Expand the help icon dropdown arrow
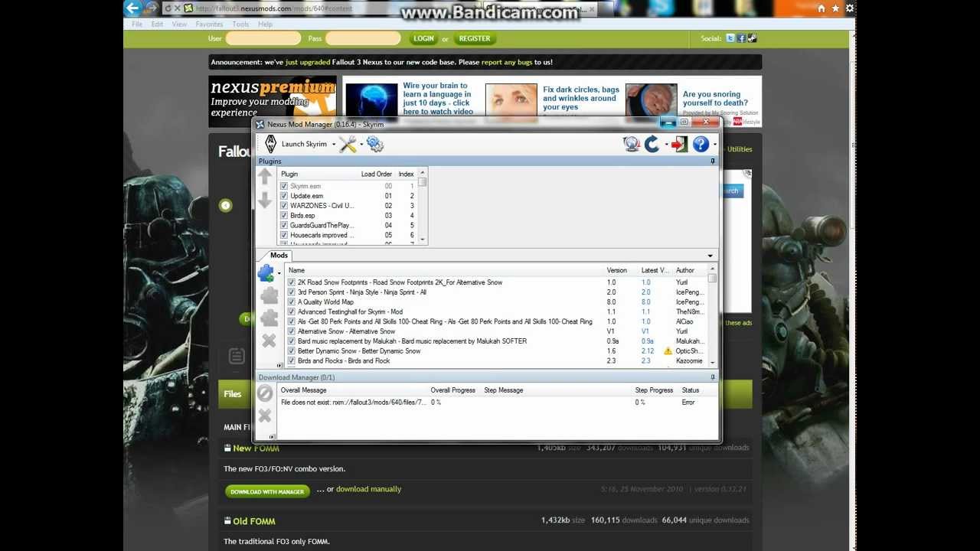Image resolution: width=980 pixels, height=551 pixels. pyautogui.click(x=714, y=145)
